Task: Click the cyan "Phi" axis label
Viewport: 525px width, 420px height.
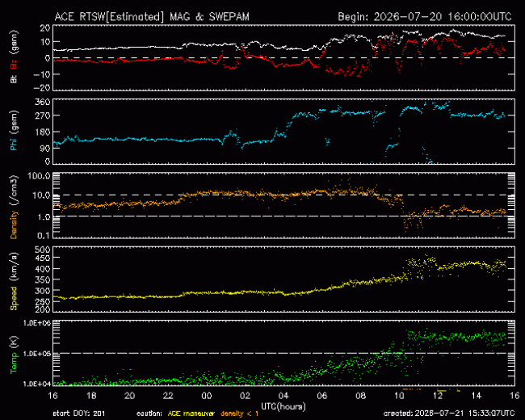Action: 14,145
